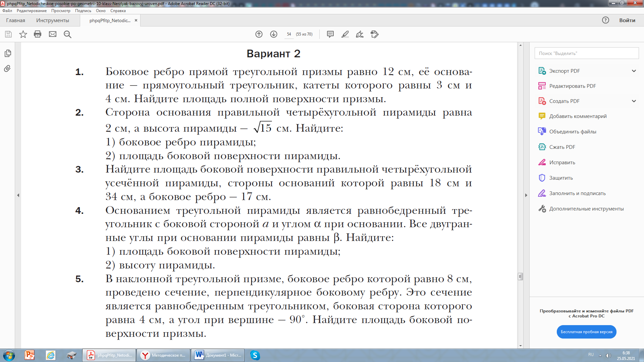The image size is (644, 362).
Task: Open the sign document tool
Action: point(360,34)
